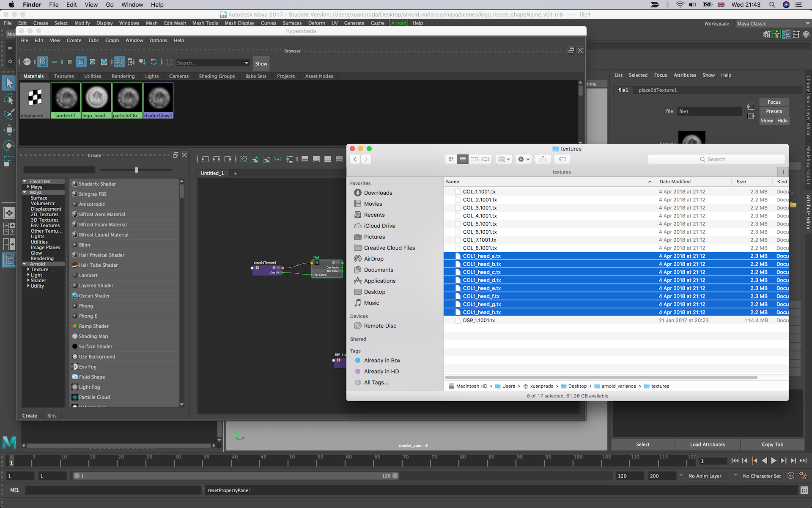Expand Arnold Utility category
Screen dimensions: 812x508
[28, 286]
